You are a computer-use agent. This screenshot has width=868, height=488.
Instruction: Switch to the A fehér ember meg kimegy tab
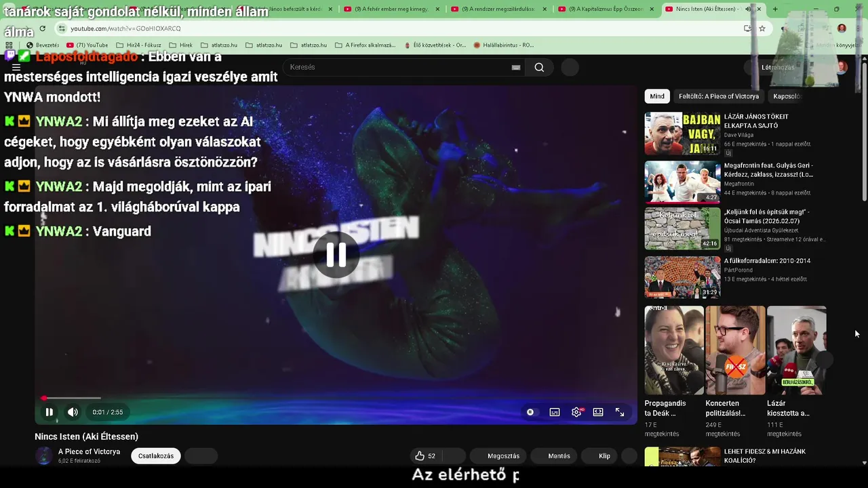392,9
